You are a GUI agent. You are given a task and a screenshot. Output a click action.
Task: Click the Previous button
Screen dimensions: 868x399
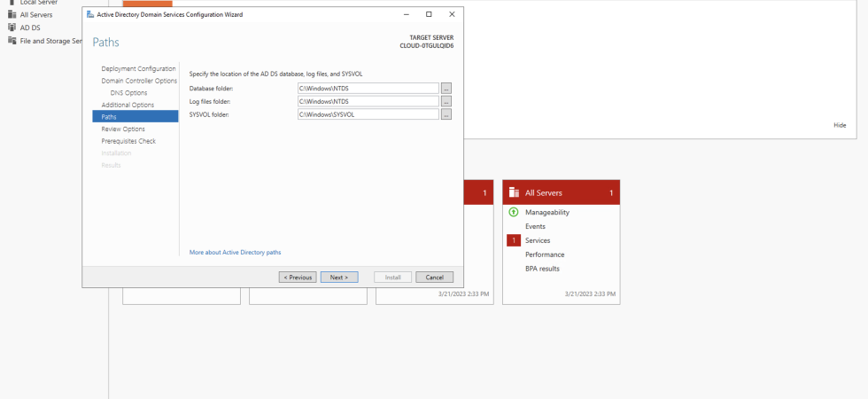coord(298,277)
